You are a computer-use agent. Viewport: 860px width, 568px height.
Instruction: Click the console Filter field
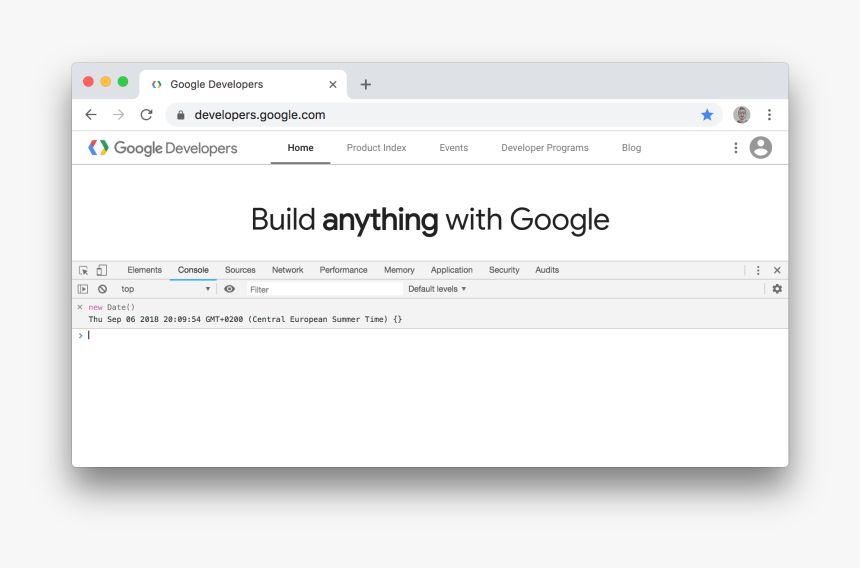coord(325,289)
